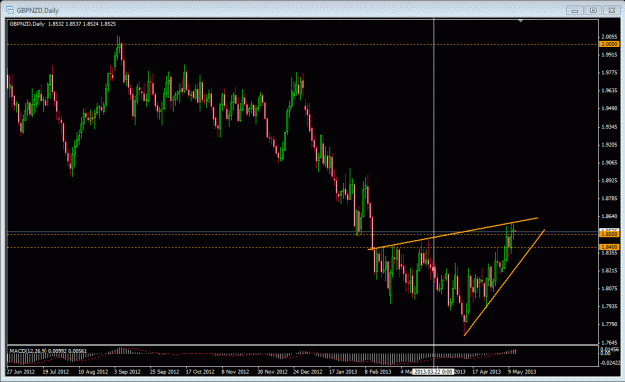Click the 19 Jul 2012 date label
The image size is (625, 382).
[x=56, y=372]
